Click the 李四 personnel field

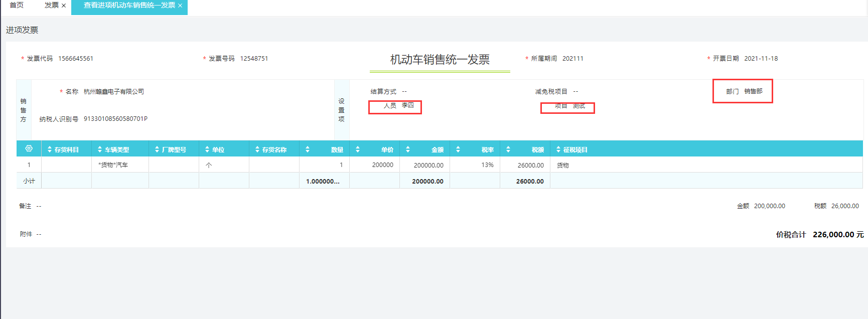(407, 105)
